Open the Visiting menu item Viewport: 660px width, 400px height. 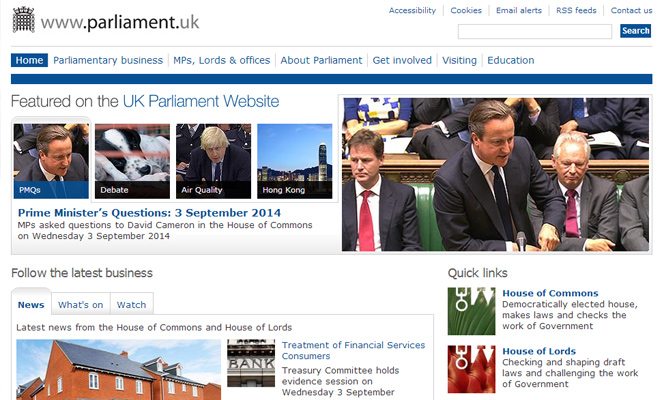[x=459, y=60]
